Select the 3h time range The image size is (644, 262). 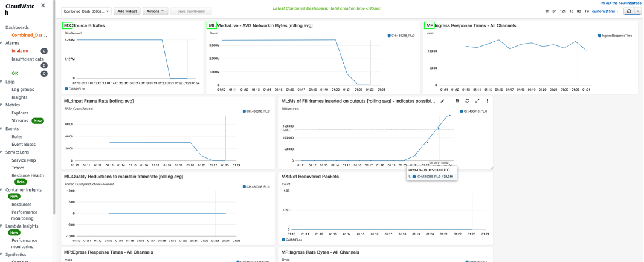pyautogui.click(x=555, y=11)
